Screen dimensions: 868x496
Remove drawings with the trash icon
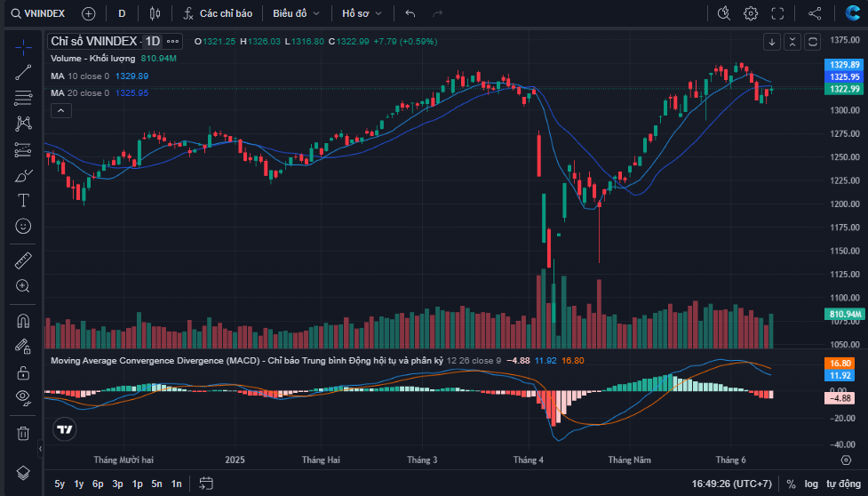click(23, 433)
